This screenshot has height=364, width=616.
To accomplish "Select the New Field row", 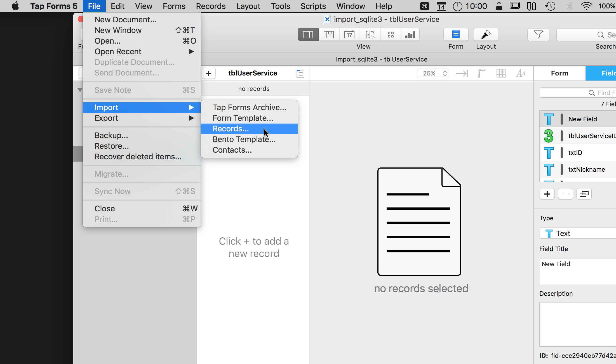I will [x=578, y=119].
